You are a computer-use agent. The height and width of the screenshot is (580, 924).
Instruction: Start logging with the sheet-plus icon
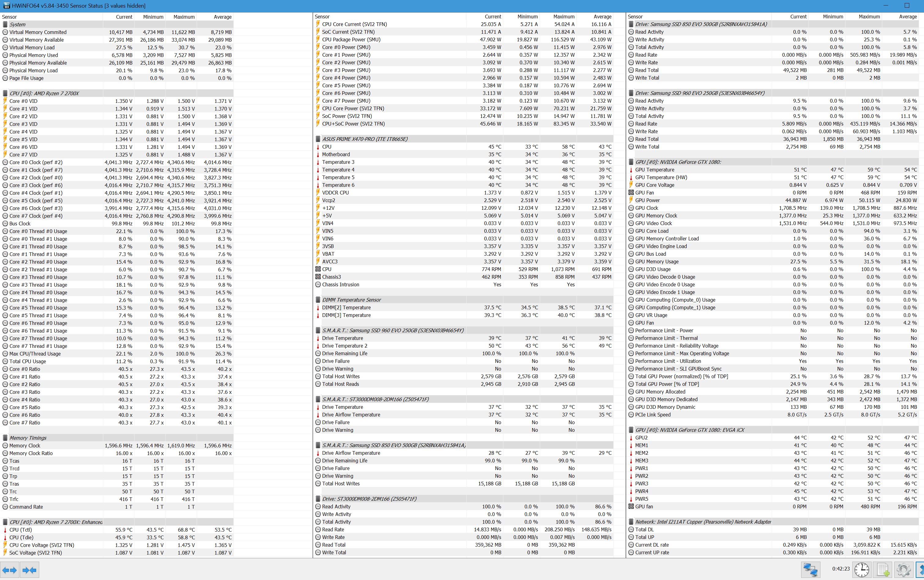883,569
